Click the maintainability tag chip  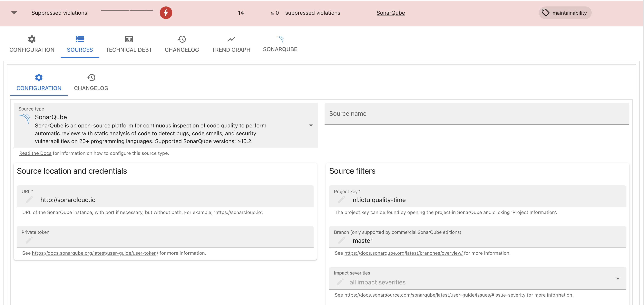[565, 13]
